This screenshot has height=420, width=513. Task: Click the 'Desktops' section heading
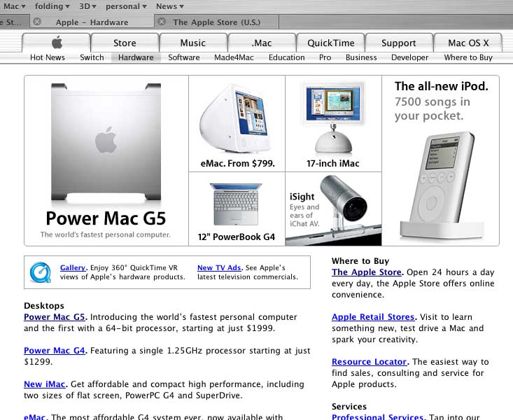click(x=44, y=306)
